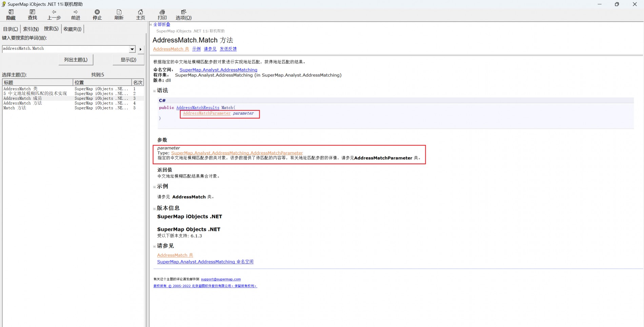The height and width of the screenshot is (327, 644).
Task: Select the 'AddressMatch 方法' result row
Action: tap(73, 103)
